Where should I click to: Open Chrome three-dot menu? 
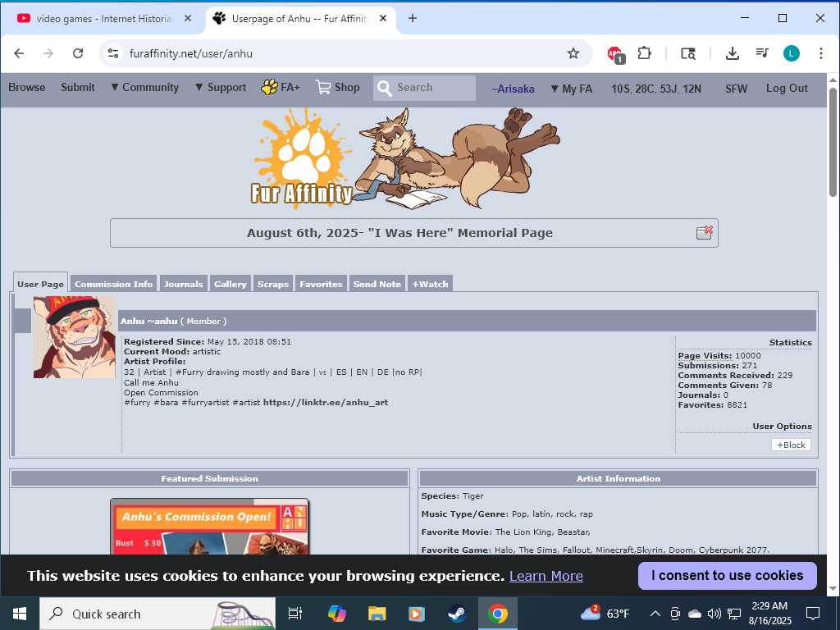pyautogui.click(x=820, y=53)
